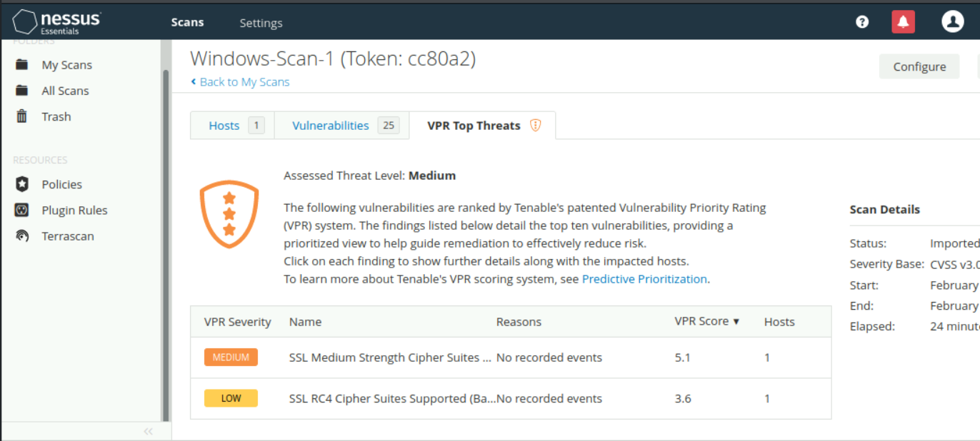Click the Policies shield icon
The width and height of the screenshot is (980, 441).
22,184
